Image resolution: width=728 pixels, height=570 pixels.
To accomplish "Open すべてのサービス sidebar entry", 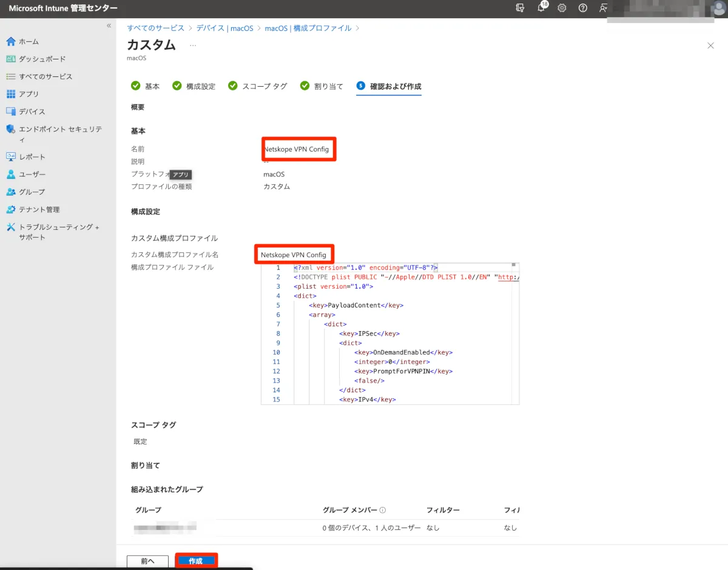I will (45, 76).
